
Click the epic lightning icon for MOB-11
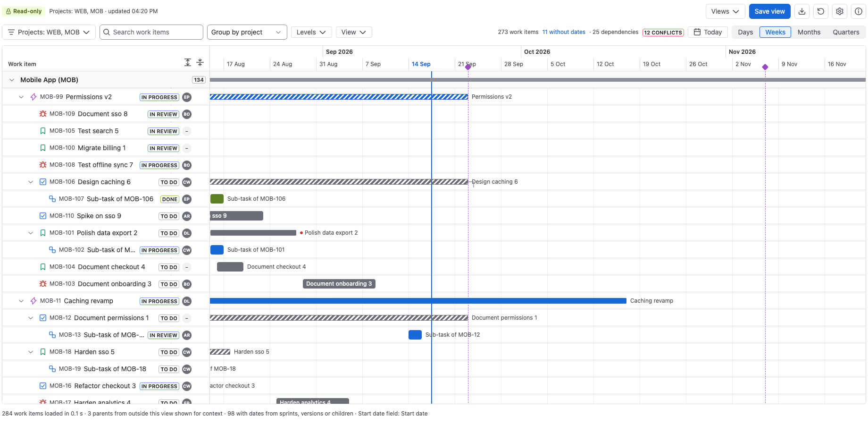tap(33, 301)
